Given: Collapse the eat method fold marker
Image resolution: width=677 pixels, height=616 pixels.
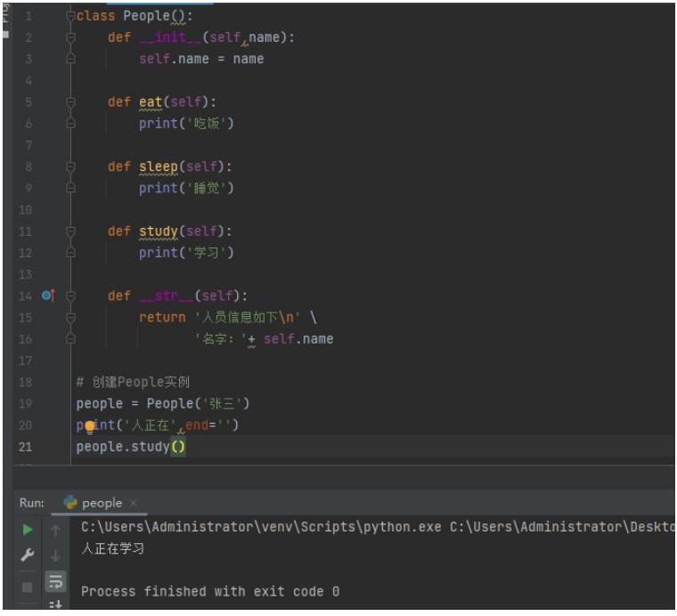Looking at the screenshot, I should (x=72, y=102).
